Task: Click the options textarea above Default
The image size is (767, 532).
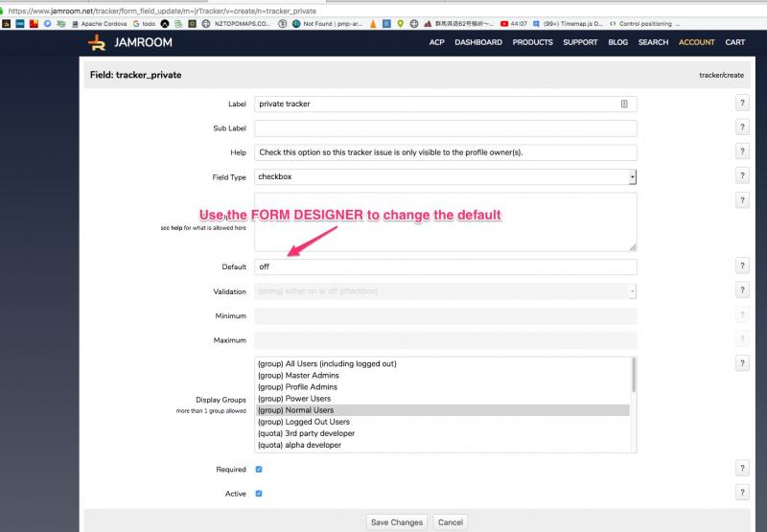Action: tap(445, 222)
